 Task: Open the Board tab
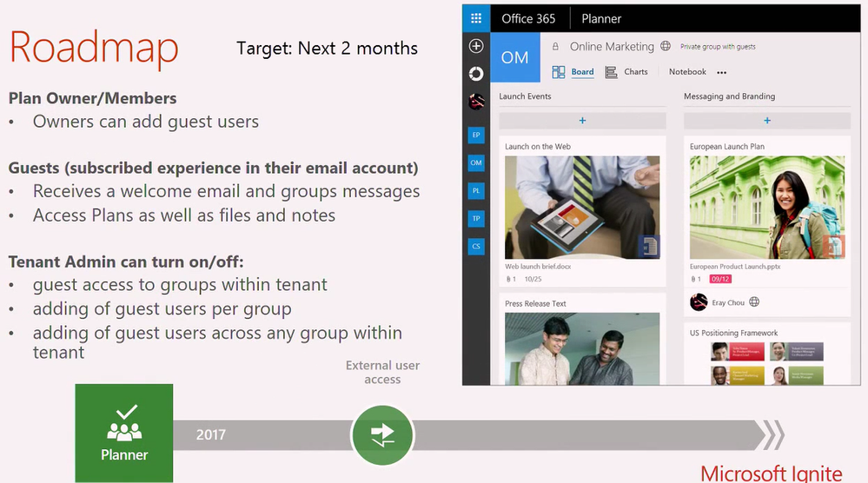coord(582,72)
